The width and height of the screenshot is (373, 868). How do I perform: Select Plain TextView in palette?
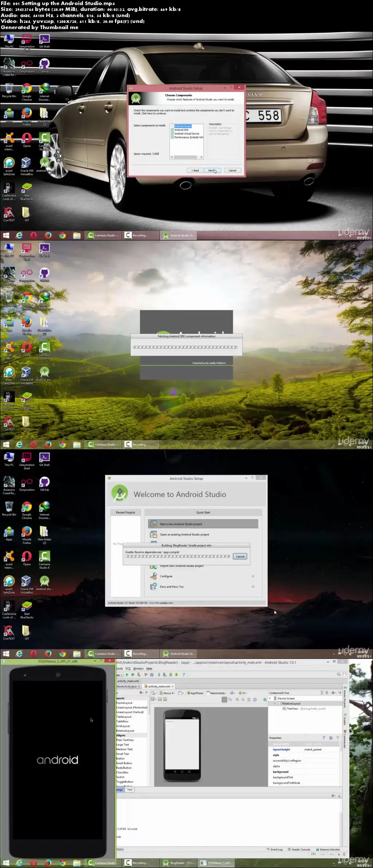(x=125, y=740)
